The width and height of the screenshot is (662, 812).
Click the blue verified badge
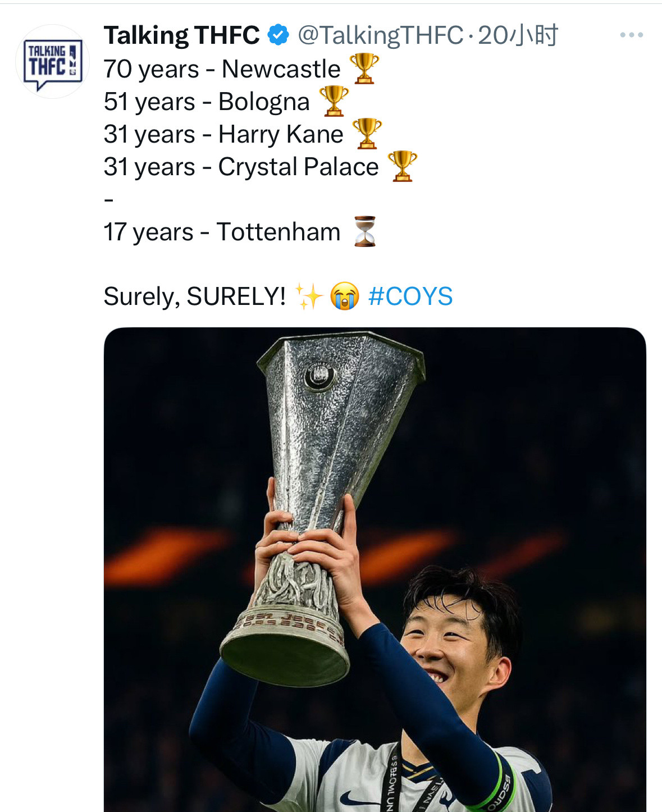tap(278, 35)
